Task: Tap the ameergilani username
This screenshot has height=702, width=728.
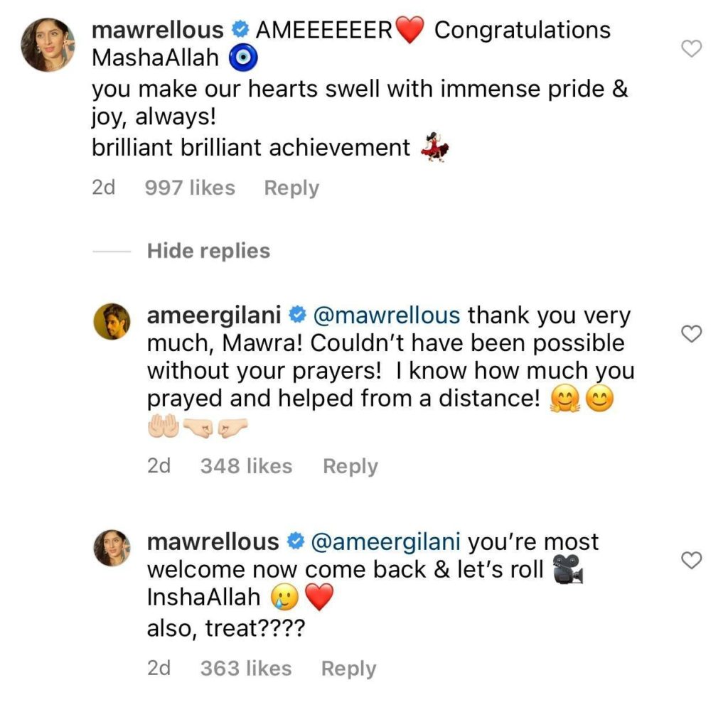Action: coord(215,315)
